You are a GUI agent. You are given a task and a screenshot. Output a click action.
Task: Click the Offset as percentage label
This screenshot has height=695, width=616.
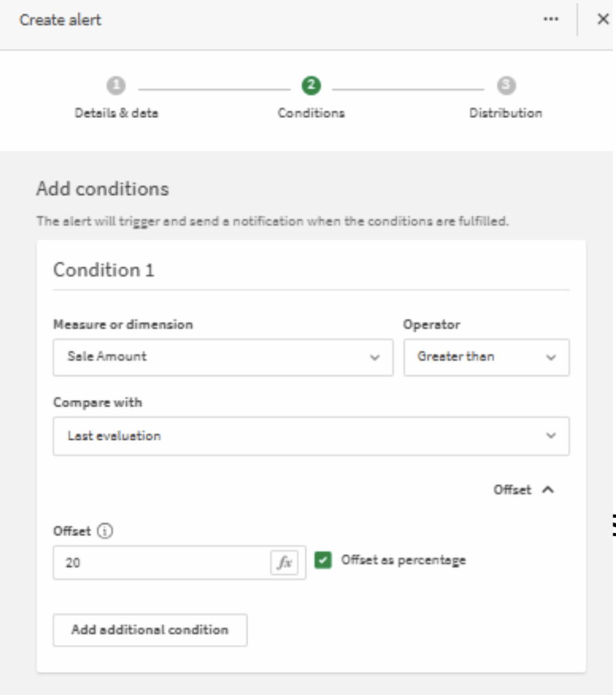point(403,561)
